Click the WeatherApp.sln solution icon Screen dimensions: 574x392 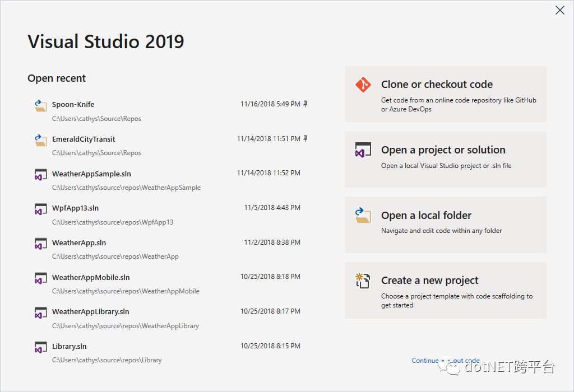click(40, 244)
